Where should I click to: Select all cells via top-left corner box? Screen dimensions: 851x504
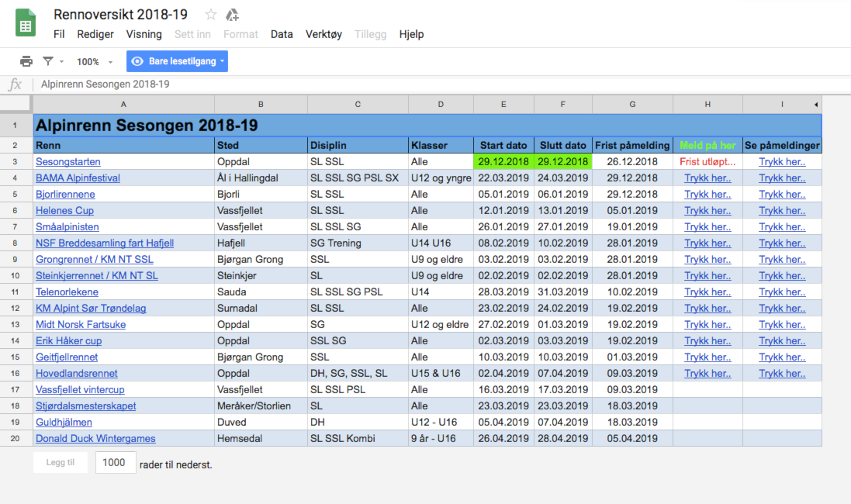[x=16, y=104]
